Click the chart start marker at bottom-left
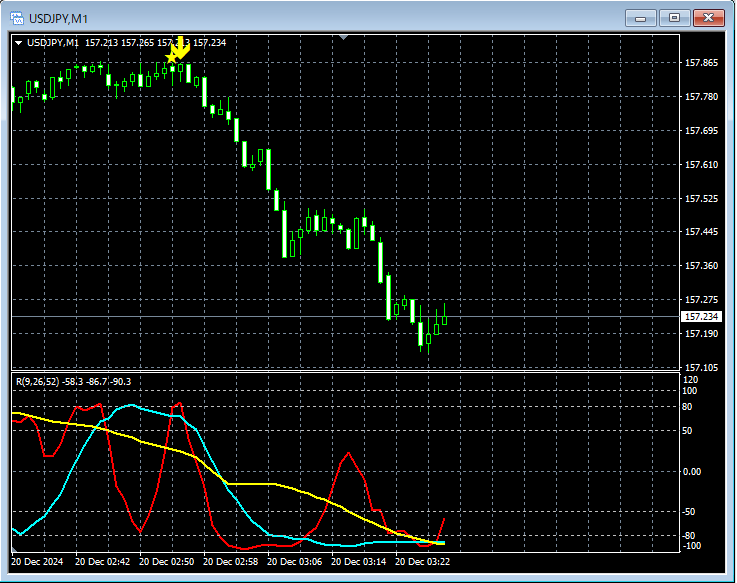 pos(14,551)
